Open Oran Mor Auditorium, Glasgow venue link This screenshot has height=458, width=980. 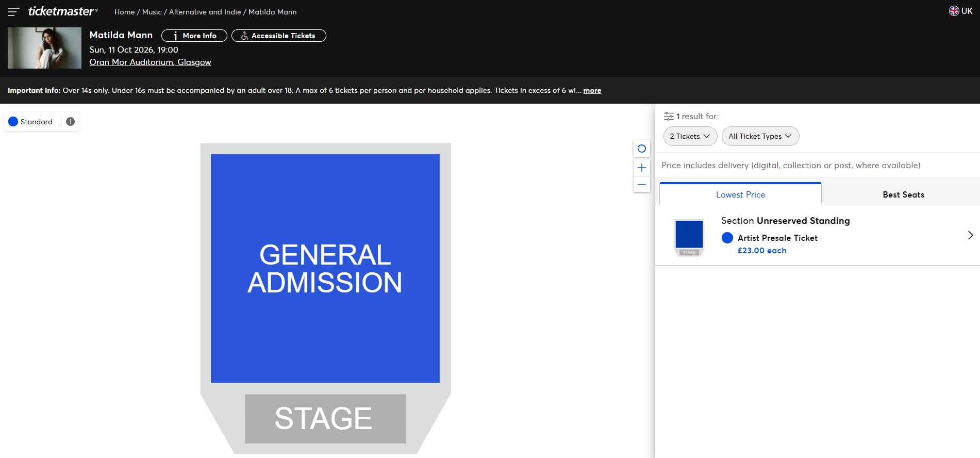(x=151, y=62)
